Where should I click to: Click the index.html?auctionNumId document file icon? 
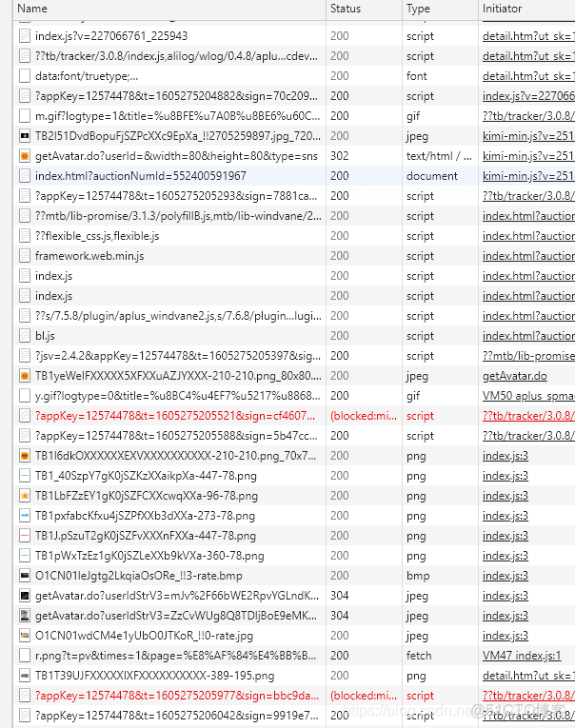click(x=25, y=176)
